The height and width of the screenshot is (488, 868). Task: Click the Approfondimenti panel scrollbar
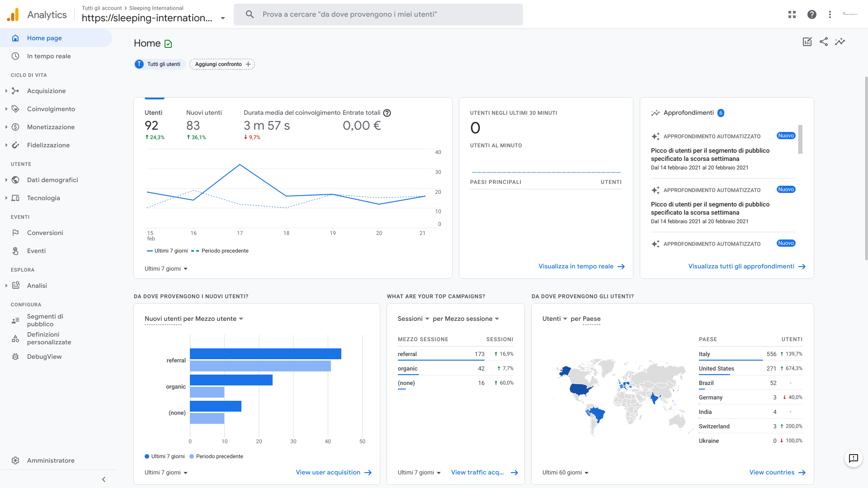coord(800,139)
